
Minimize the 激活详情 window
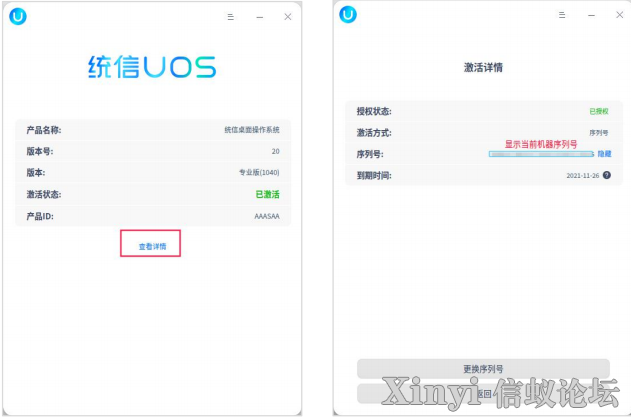[x=591, y=15]
